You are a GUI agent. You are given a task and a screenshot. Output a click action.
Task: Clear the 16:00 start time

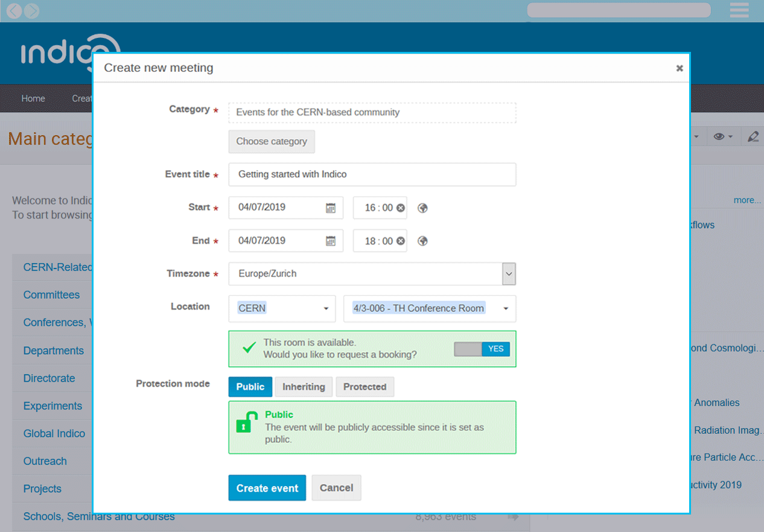point(401,208)
